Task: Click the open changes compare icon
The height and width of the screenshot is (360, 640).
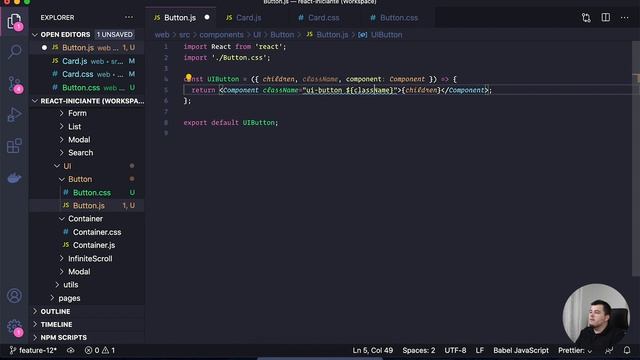Action: (x=586, y=18)
